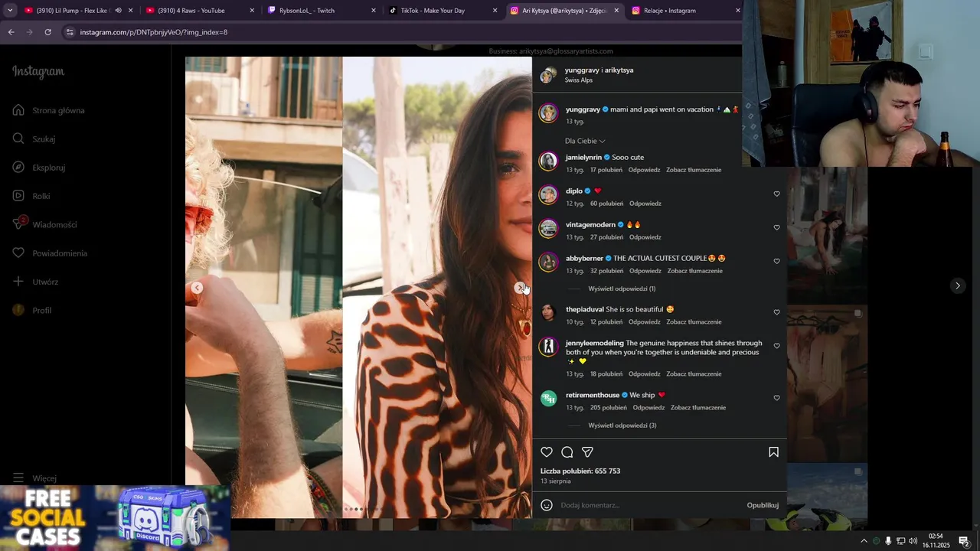Like diplo's comment
The height and width of the screenshot is (551, 980).
(x=776, y=194)
